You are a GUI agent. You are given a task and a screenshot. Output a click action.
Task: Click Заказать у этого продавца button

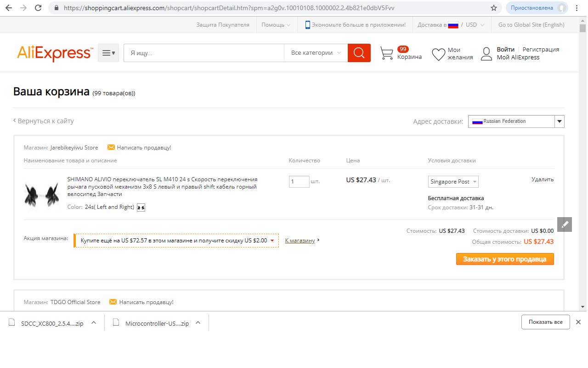tap(505, 259)
